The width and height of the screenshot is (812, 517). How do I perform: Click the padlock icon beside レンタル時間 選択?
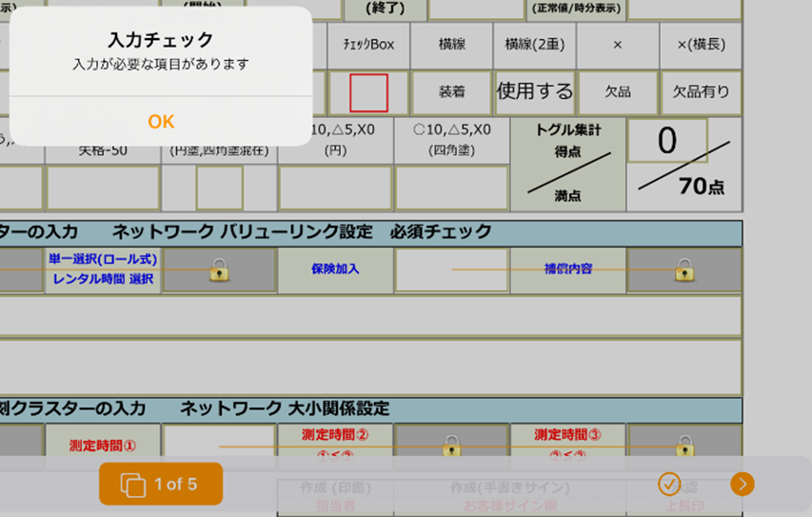click(x=219, y=270)
